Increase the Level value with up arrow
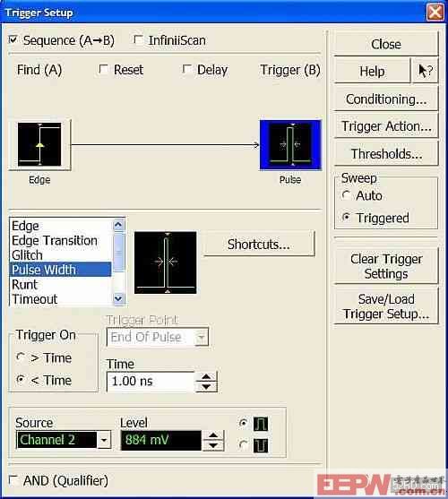The image size is (448, 499). coord(213,435)
